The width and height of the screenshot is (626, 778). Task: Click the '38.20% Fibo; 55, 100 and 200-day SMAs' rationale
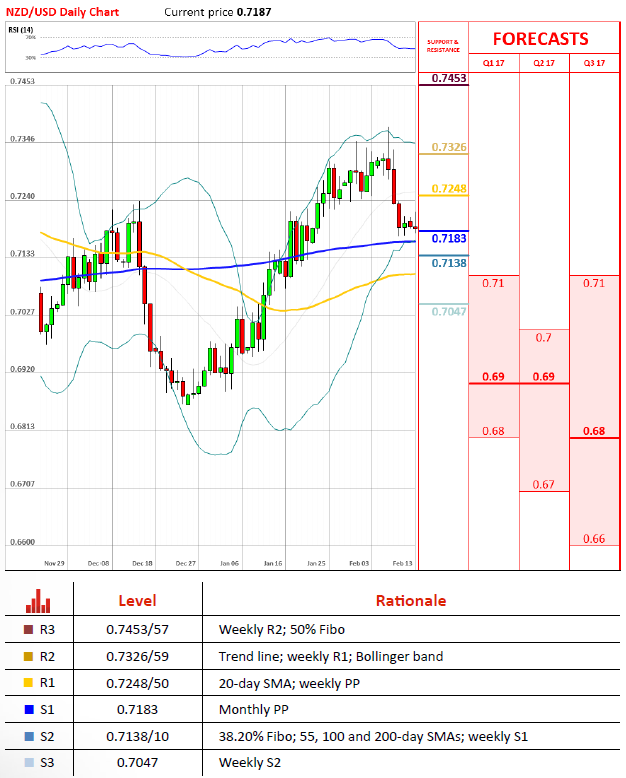click(x=373, y=736)
